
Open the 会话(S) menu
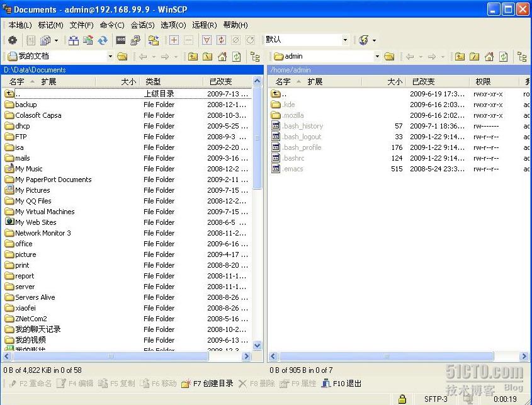point(142,25)
